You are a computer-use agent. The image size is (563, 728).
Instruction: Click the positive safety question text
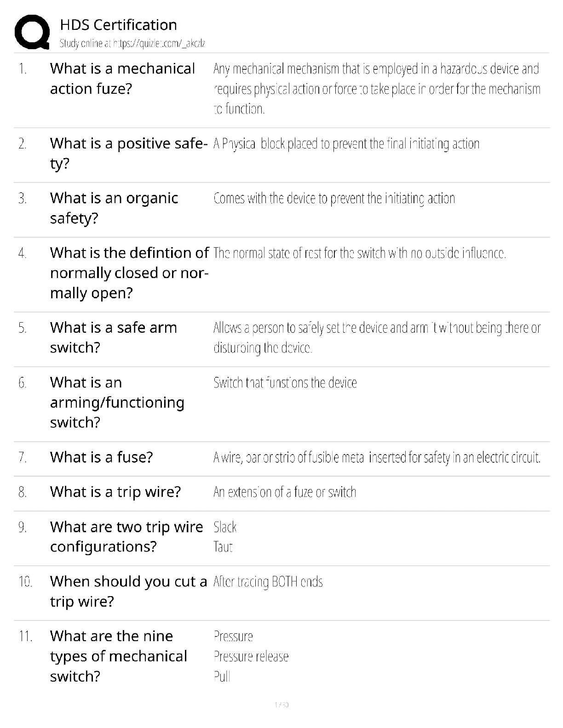(129, 154)
